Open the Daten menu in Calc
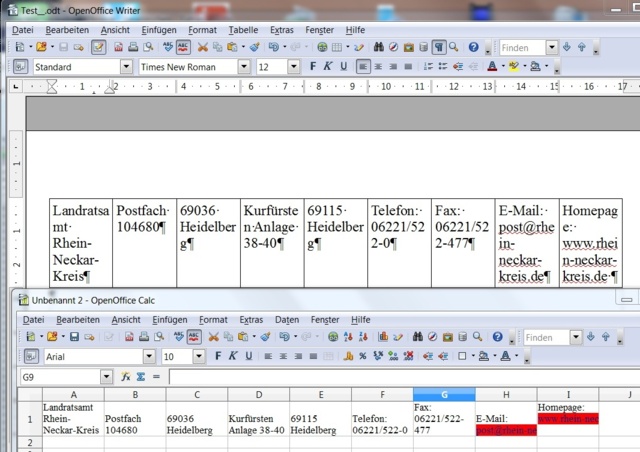Screen dimensions: 640x452 (285, 319)
